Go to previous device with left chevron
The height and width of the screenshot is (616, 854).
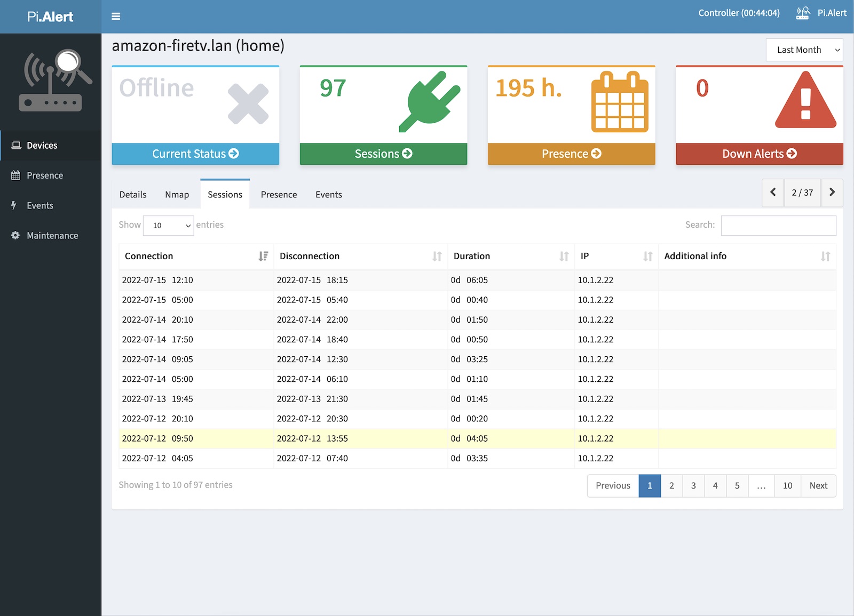tap(773, 193)
